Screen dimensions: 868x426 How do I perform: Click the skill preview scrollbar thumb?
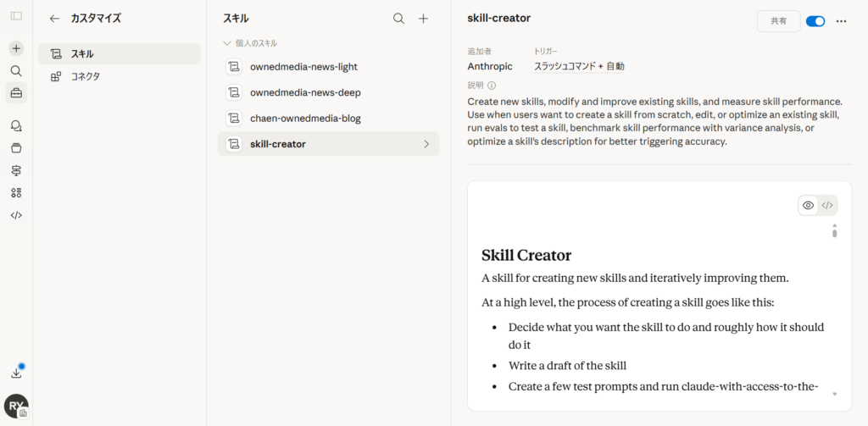point(834,230)
